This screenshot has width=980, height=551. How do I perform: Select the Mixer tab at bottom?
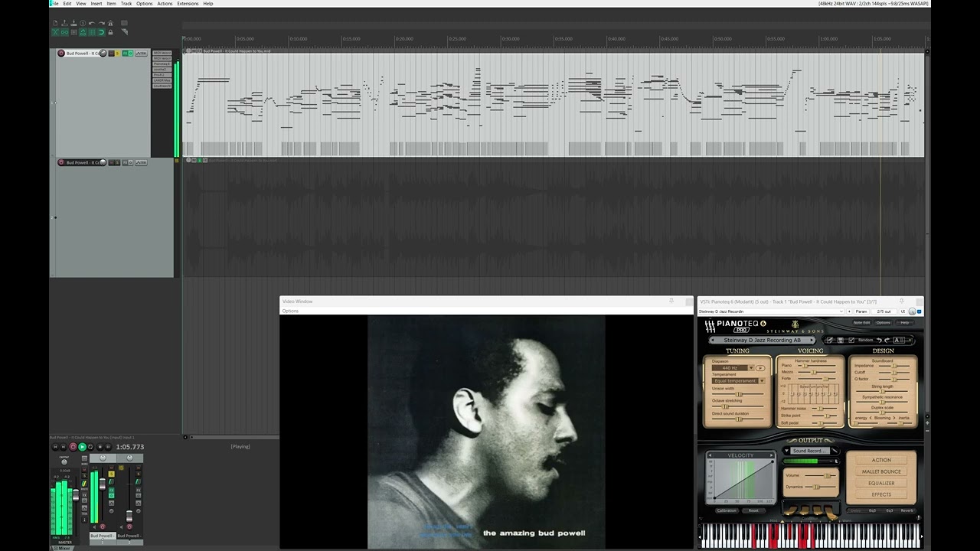click(x=64, y=548)
